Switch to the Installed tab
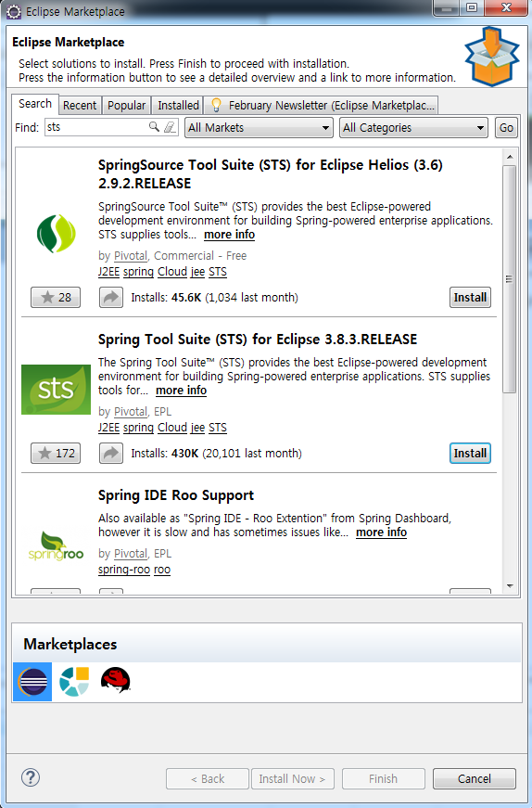 pos(178,106)
